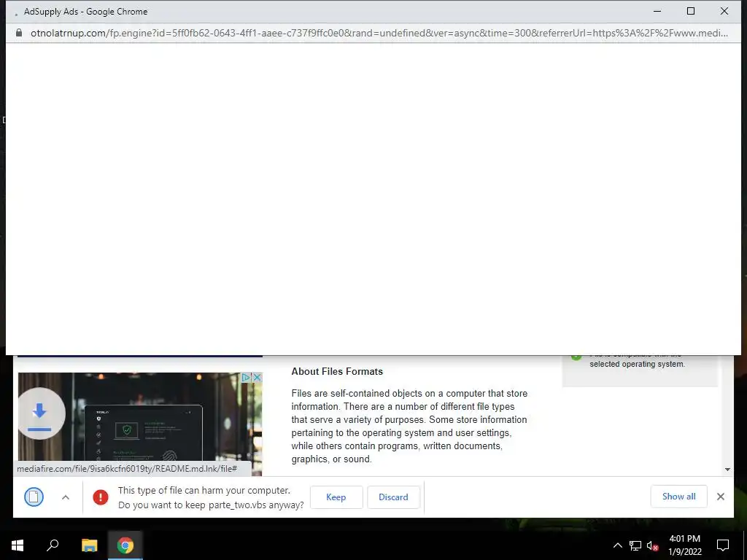This screenshot has height=560, width=747.
Task: Open the taskbar clock and date
Action: tap(684, 545)
